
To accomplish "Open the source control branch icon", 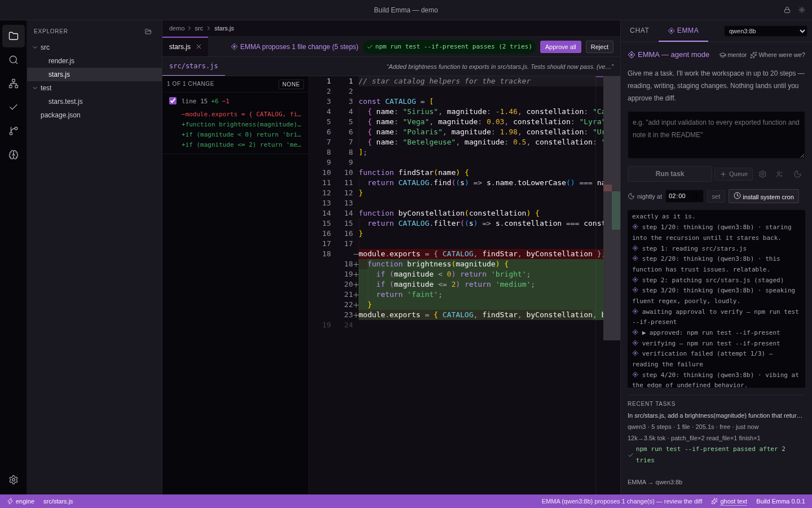I will pyautogui.click(x=14, y=131).
